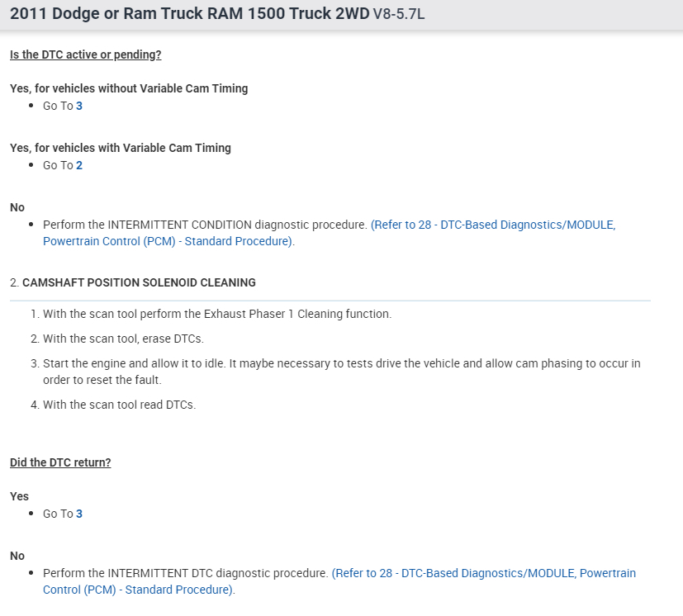The width and height of the screenshot is (683, 616).
Task: Click 'Go To 3' link under 'Did the DTC return?'
Action: (x=79, y=514)
